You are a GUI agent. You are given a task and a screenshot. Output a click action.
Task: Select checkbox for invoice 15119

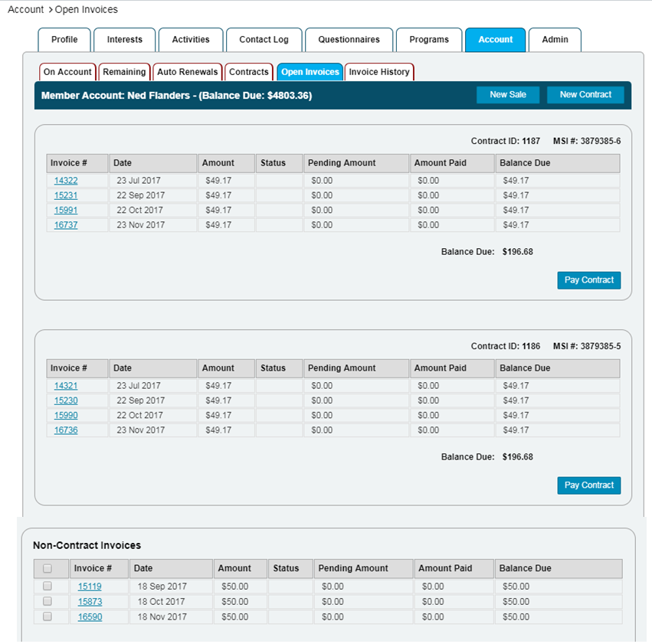(x=48, y=587)
